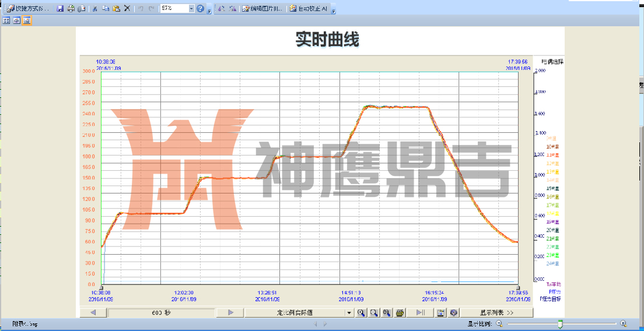This screenshot has height=331, width=644.
Task: Click the 15#温 legend entry
Action: coord(552,188)
